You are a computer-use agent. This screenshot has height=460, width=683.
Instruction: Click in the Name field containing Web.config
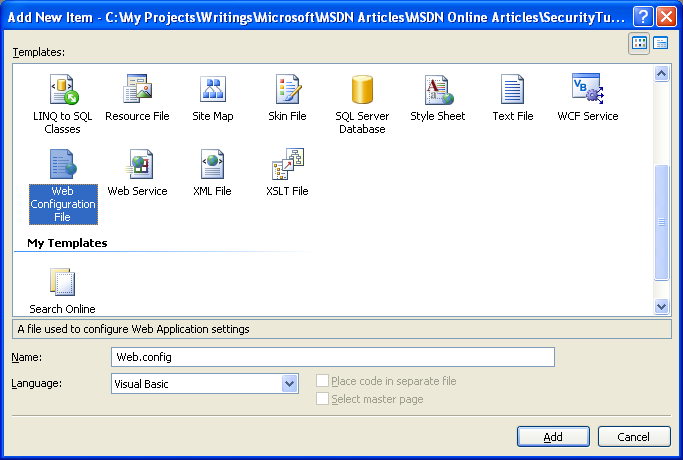tap(333, 357)
